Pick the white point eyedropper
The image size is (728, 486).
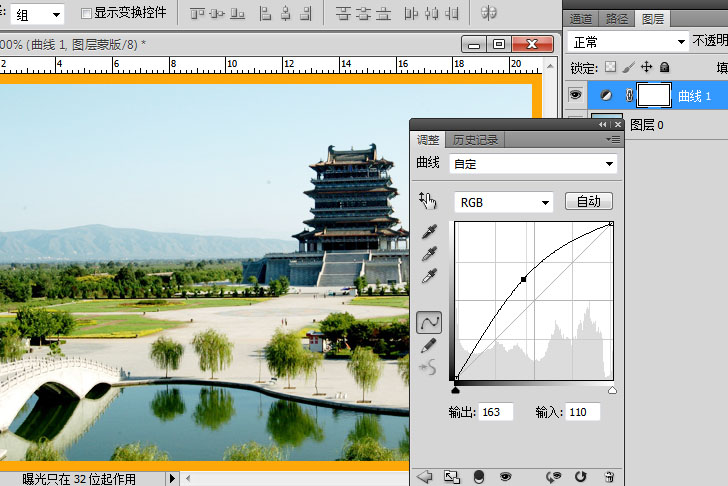point(429,276)
